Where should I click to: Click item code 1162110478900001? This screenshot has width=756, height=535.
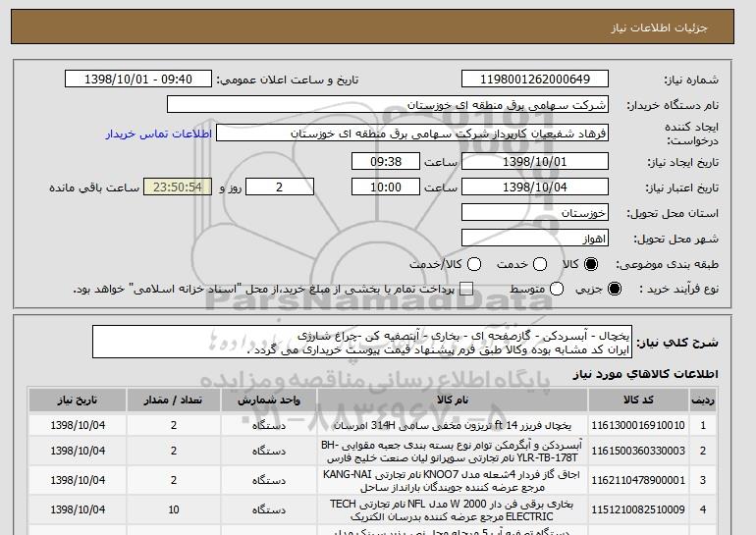tap(638, 480)
